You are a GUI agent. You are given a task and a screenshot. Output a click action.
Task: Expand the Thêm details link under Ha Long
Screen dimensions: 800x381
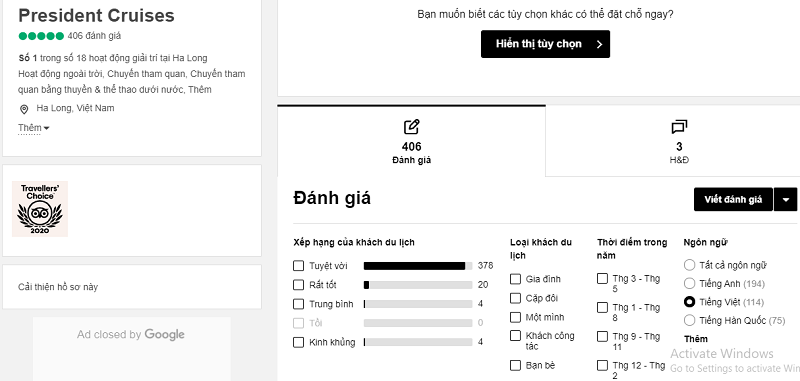pyautogui.click(x=34, y=128)
